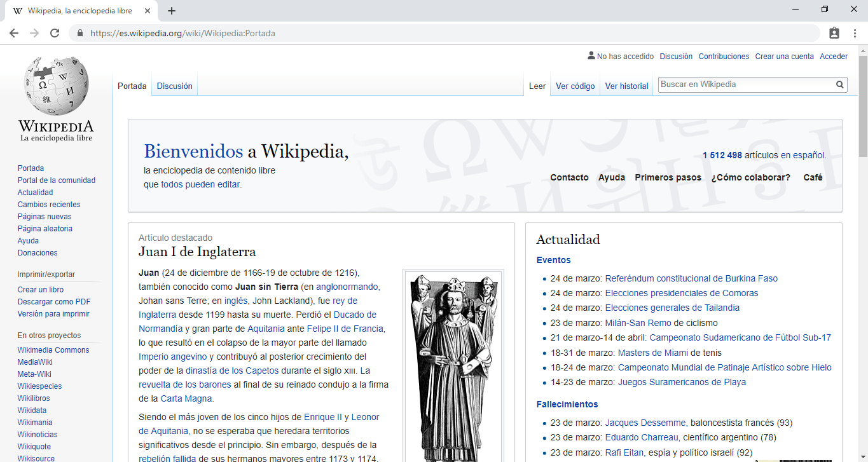This screenshot has height=462, width=868.
Task: Open the Crear una cuenta link
Action: (x=784, y=57)
